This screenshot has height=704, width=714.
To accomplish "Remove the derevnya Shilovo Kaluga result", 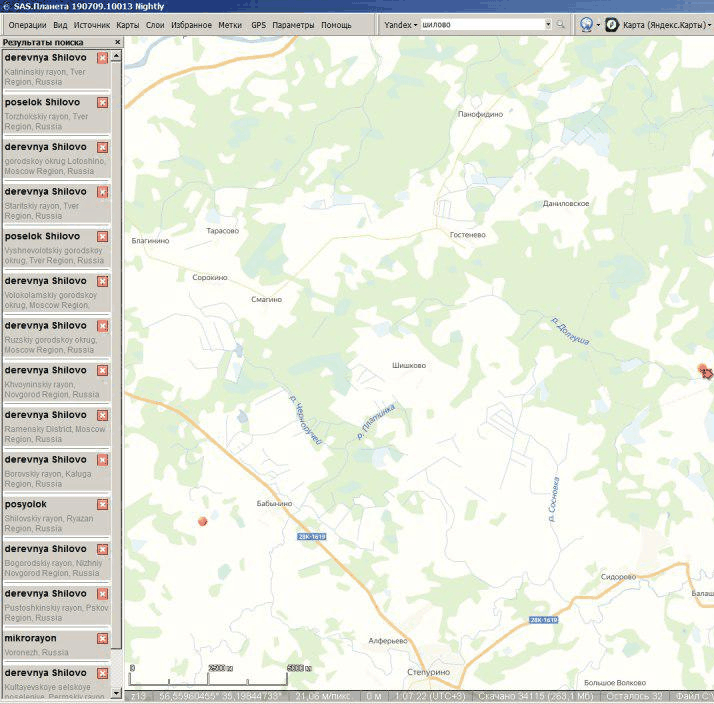I will click(x=102, y=460).
